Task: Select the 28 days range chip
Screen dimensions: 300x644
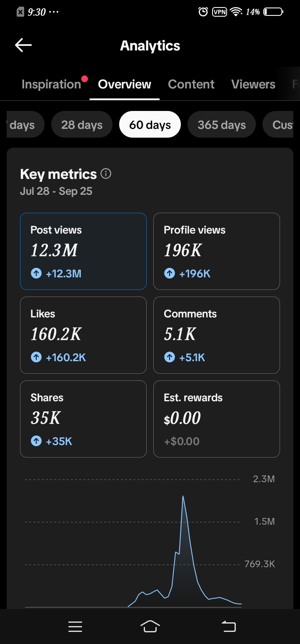Action: tap(82, 125)
